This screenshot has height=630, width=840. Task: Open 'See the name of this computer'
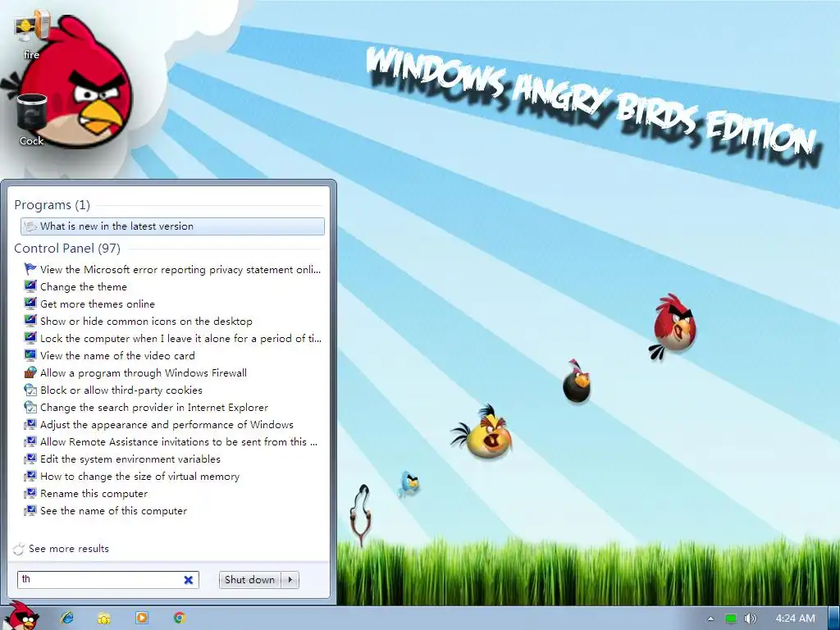point(172,511)
